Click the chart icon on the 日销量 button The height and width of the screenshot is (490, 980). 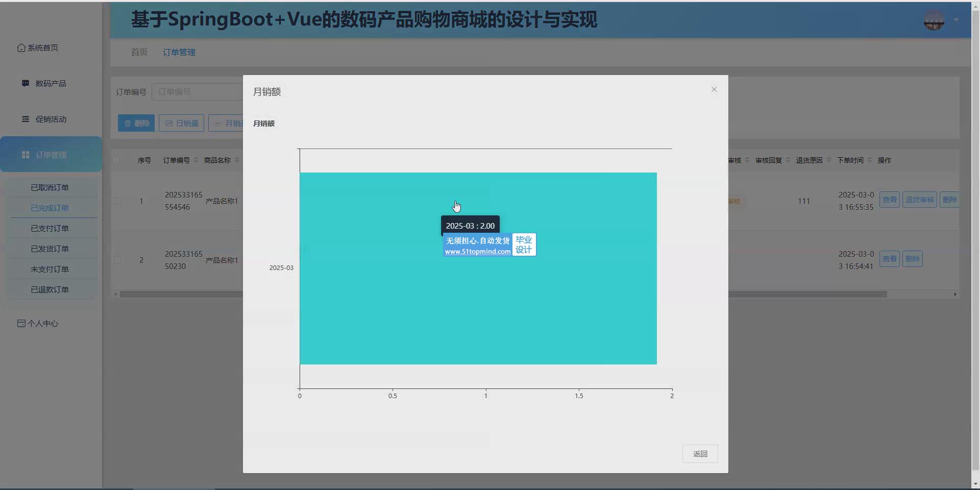point(169,123)
